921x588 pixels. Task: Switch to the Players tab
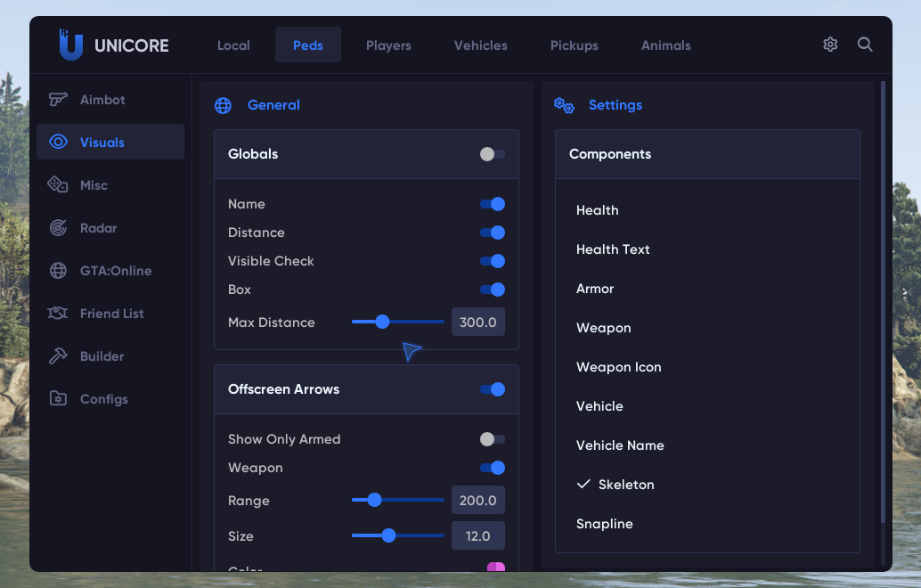(388, 45)
